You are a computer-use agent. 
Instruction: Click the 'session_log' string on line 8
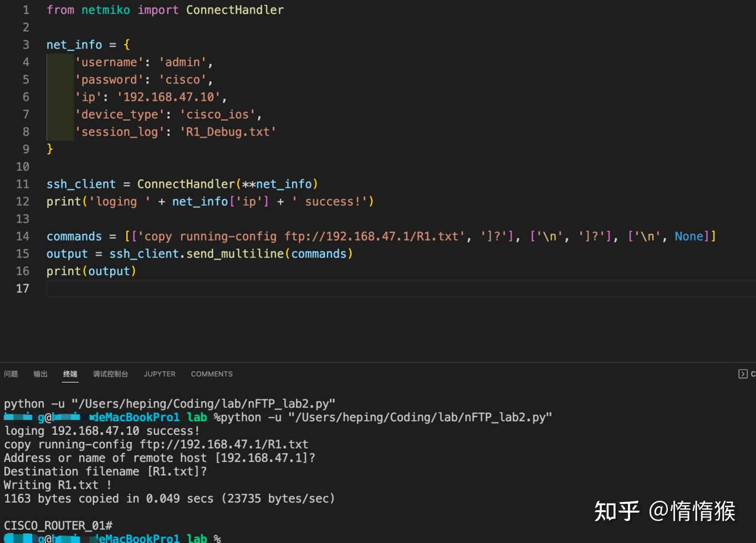tap(120, 132)
